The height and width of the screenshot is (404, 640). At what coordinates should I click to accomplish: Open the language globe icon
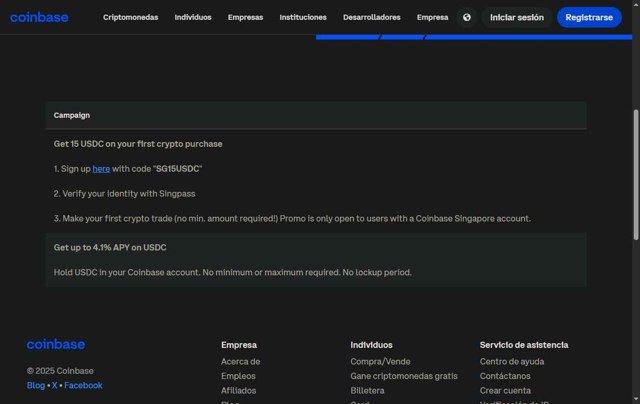[467, 18]
